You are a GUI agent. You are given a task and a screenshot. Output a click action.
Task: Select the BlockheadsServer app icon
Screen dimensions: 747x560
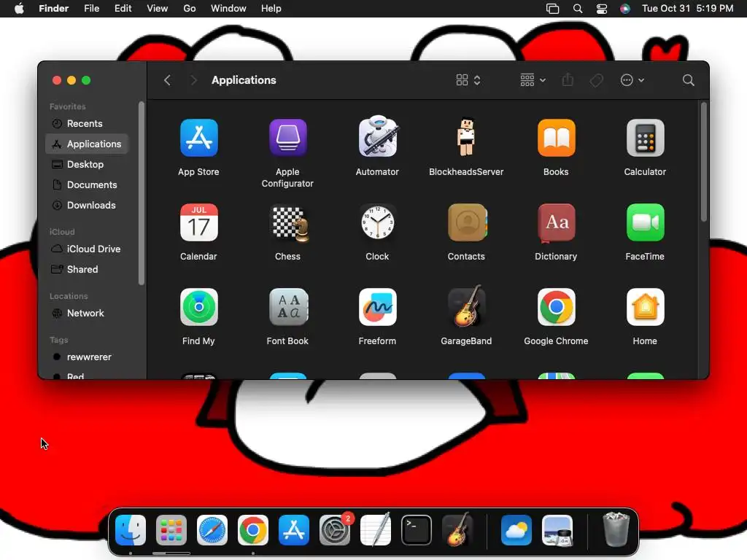click(x=466, y=137)
